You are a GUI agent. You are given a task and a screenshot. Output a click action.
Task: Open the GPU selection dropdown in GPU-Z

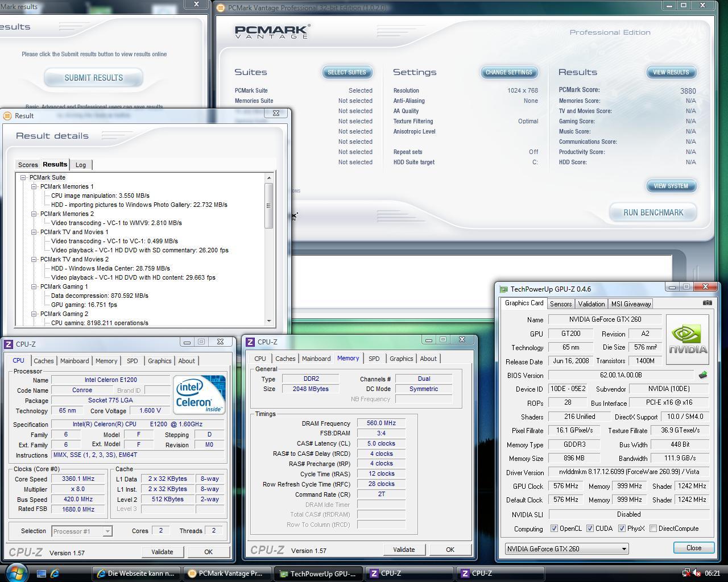pos(624,549)
